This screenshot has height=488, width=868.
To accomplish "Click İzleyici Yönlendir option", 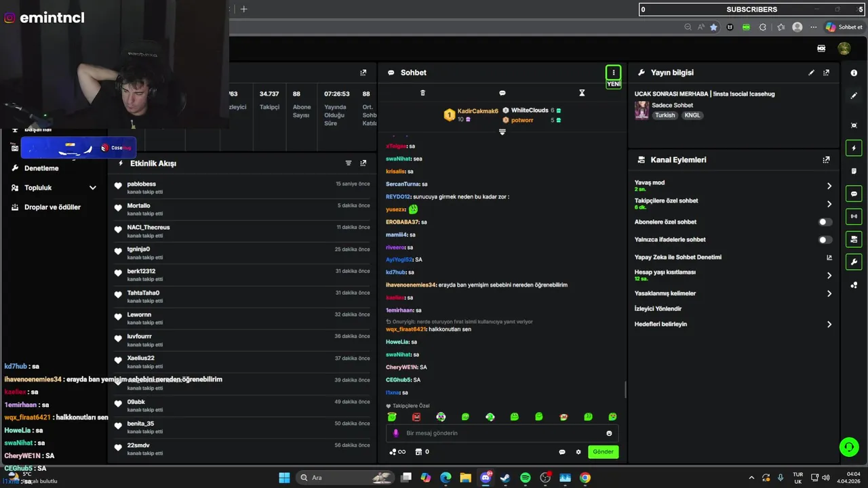I will coord(658,308).
